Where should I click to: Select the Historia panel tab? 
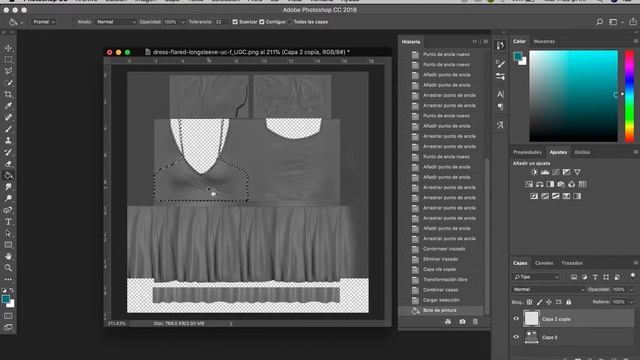(x=411, y=42)
